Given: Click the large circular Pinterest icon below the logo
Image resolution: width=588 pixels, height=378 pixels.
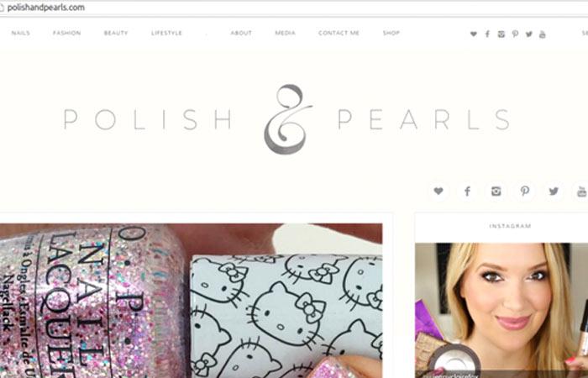Looking at the screenshot, I should 525,192.
